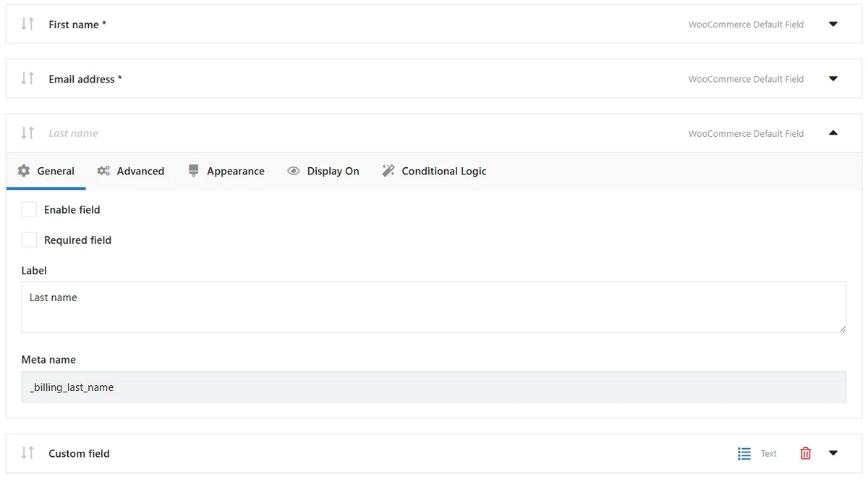This screenshot has width=868, height=480.
Task: Collapse the Last name field panel
Action: click(x=833, y=133)
